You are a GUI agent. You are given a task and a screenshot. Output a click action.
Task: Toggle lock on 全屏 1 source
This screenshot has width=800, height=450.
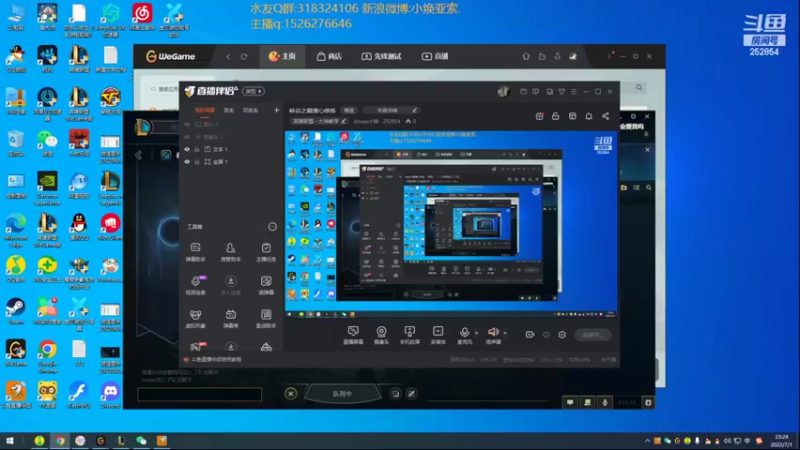pos(197,162)
